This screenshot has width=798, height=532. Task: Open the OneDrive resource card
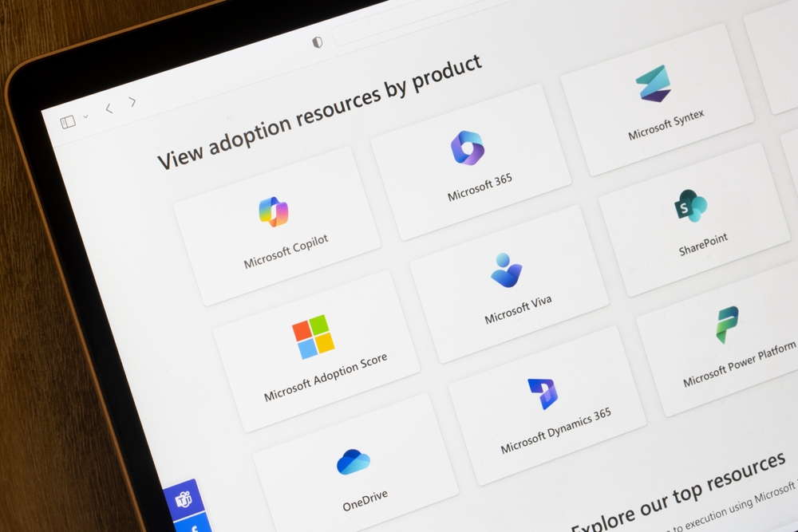click(x=358, y=483)
